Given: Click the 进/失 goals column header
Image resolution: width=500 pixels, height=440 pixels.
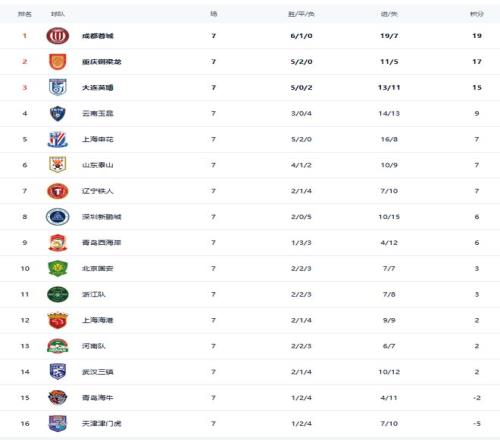Looking at the screenshot, I should click(x=389, y=14).
